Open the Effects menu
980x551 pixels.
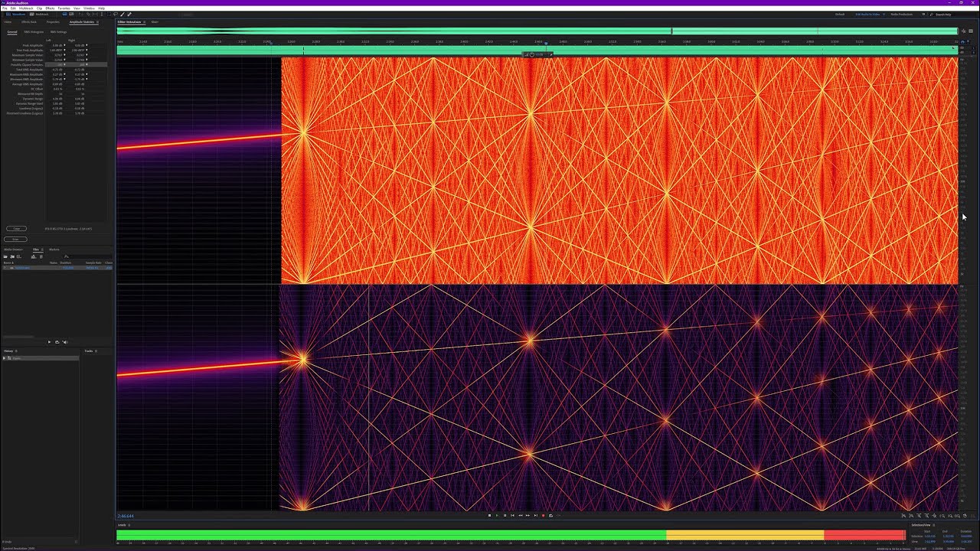click(x=50, y=8)
